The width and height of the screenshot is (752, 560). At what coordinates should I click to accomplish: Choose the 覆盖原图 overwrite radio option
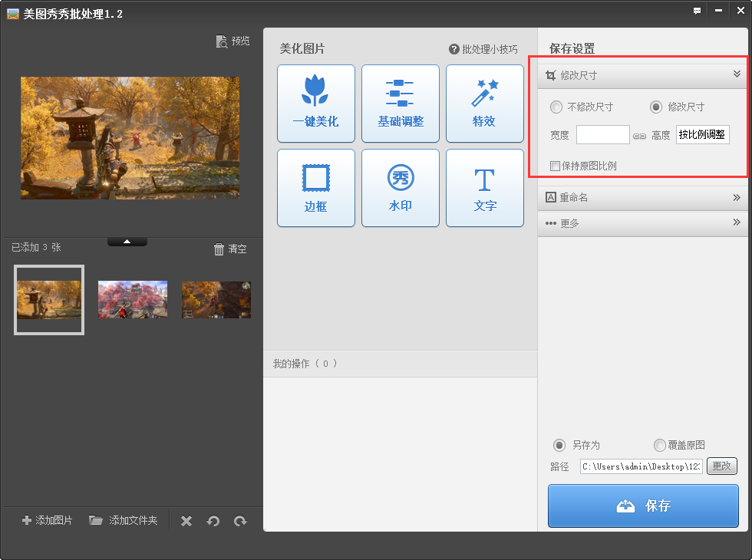pos(659,445)
